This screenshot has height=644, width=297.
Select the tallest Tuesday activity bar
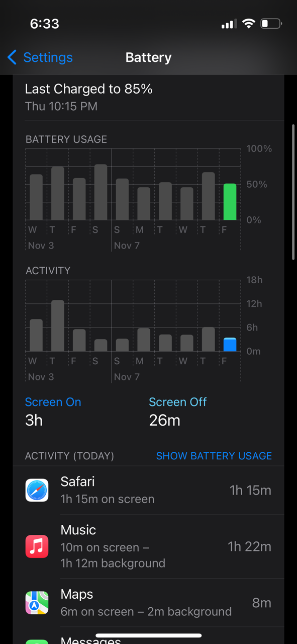pyautogui.click(x=58, y=326)
